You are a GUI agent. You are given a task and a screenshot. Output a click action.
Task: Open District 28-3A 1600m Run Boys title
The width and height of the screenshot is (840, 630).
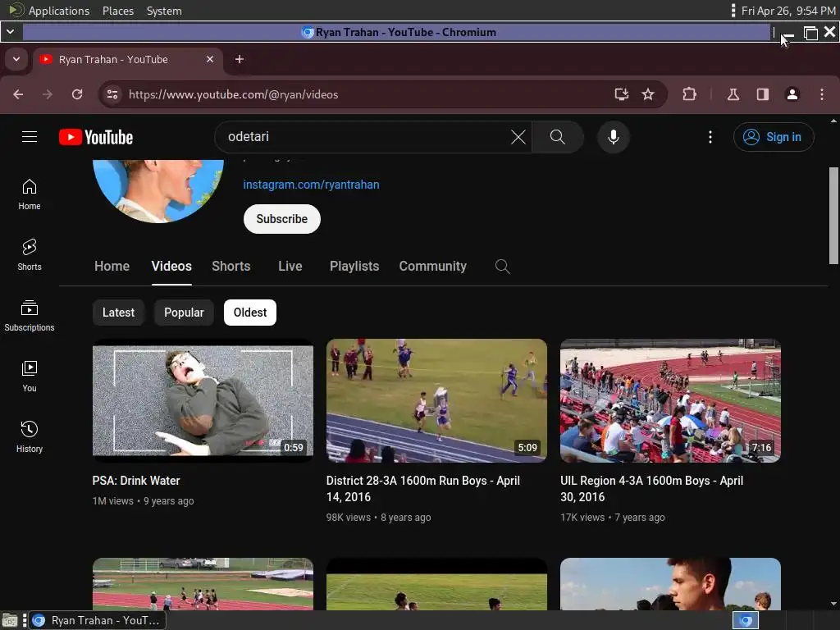click(x=423, y=489)
